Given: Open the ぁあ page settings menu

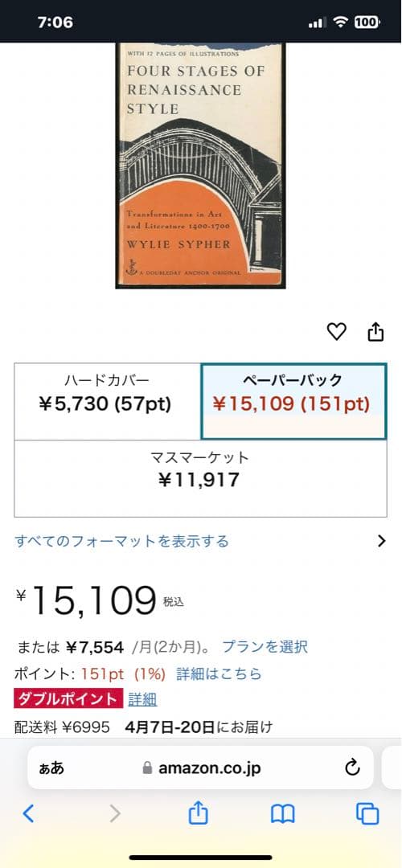Looking at the screenshot, I should pyautogui.click(x=51, y=768).
